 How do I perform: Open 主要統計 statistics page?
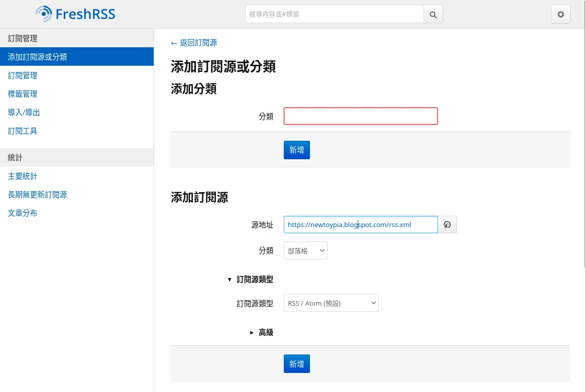(x=23, y=176)
